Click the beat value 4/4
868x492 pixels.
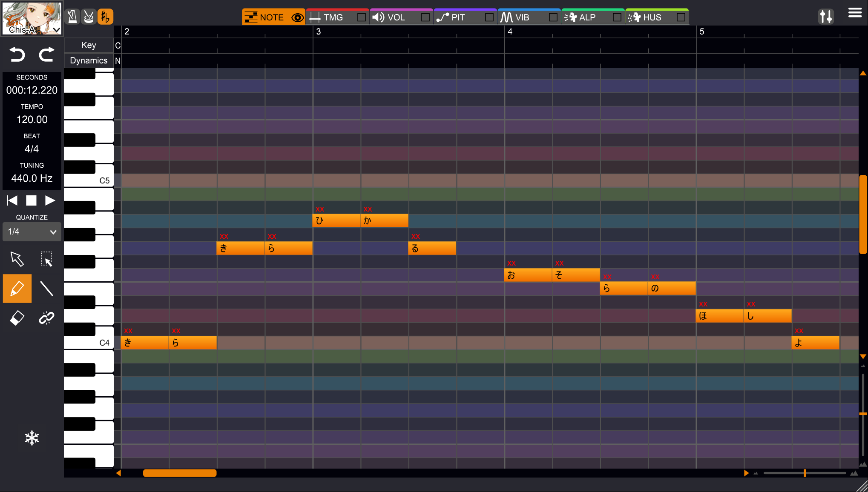[x=32, y=149]
